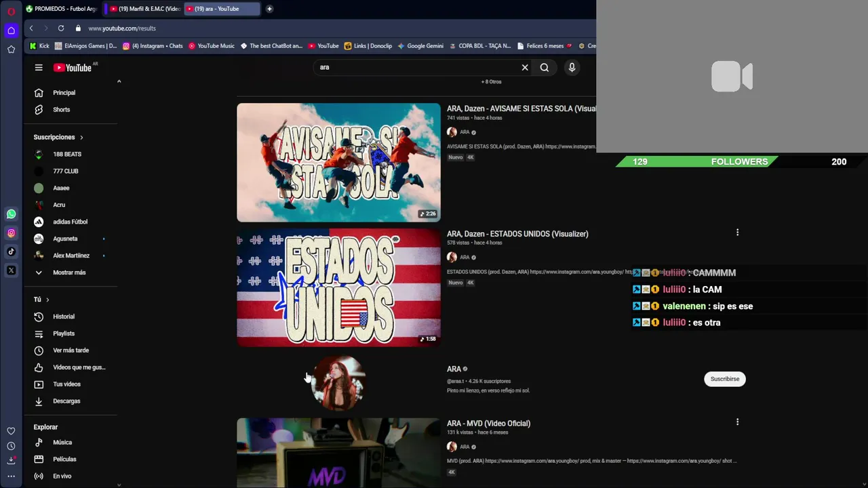Reload the page with refresh icon
Viewport: 868px width, 488px height.
pyautogui.click(x=61, y=28)
